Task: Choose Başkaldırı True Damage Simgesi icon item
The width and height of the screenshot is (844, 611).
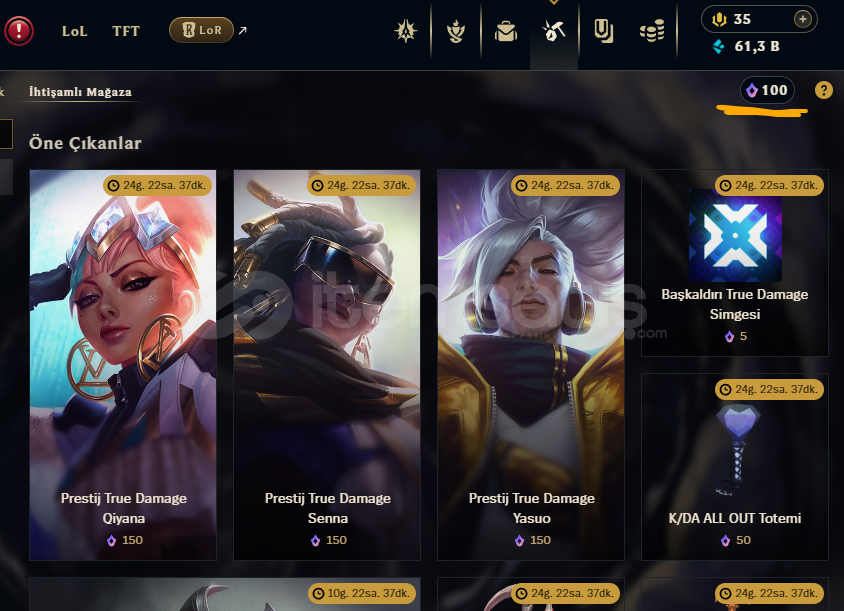Action: [x=735, y=263]
